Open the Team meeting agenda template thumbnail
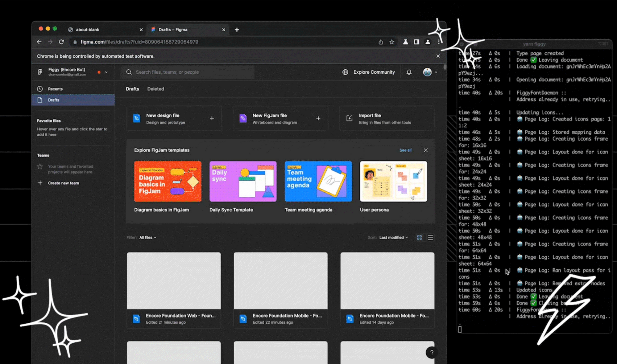This screenshot has width=617, height=364. point(318,181)
